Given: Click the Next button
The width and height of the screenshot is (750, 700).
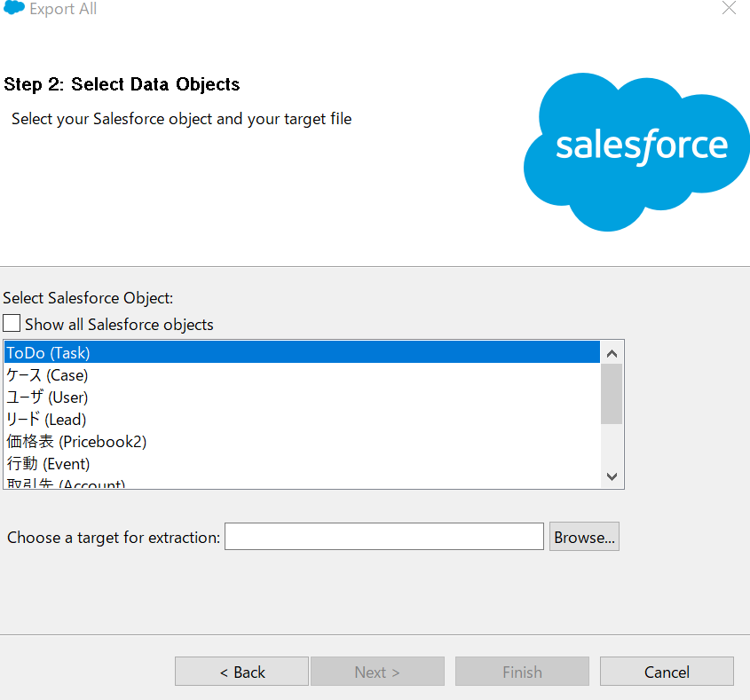Looking at the screenshot, I should coord(377,672).
